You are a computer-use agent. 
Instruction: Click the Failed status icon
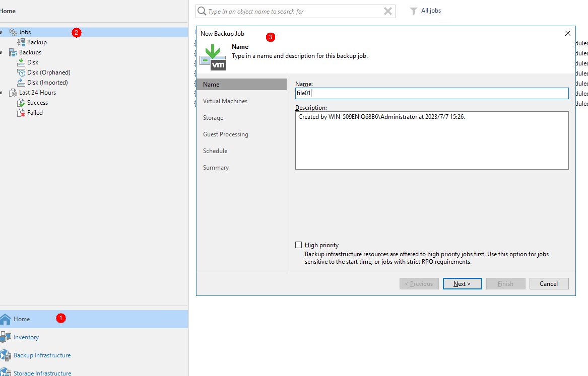click(x=21, y=113)
